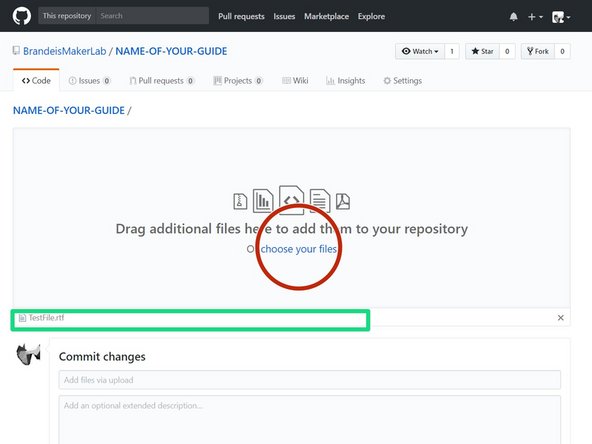Open the user avatar menu
The height and width of the screenshot is (444, 592).
pos(561,17)
